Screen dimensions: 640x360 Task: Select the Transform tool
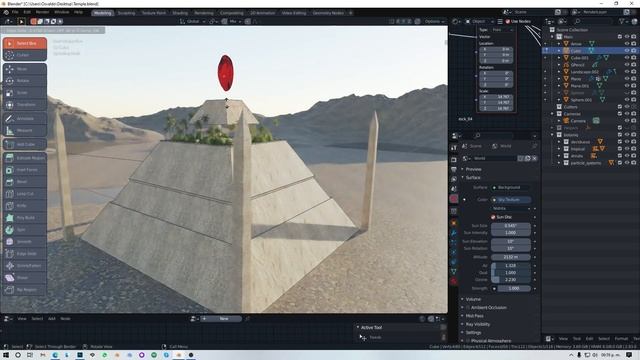24,104
